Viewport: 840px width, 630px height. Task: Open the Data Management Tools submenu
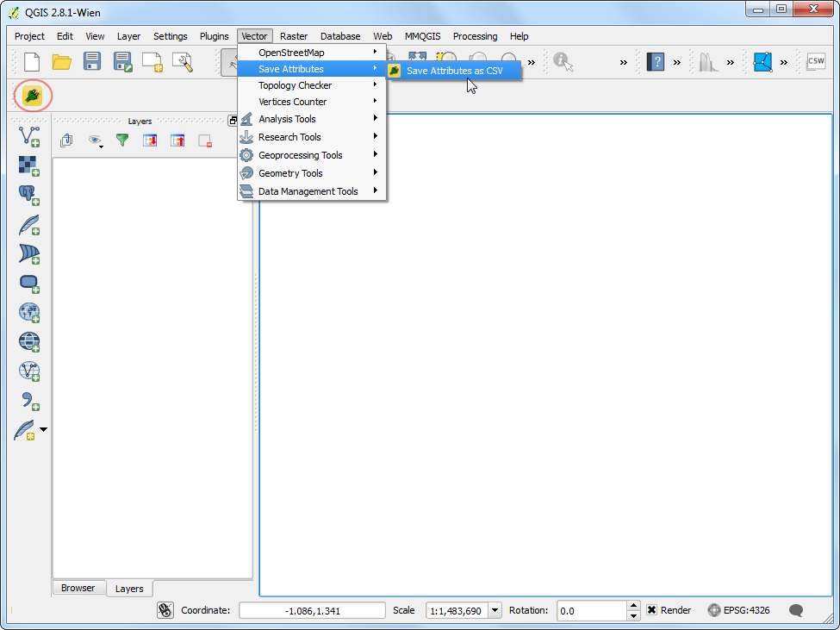(x=312, y=191)
